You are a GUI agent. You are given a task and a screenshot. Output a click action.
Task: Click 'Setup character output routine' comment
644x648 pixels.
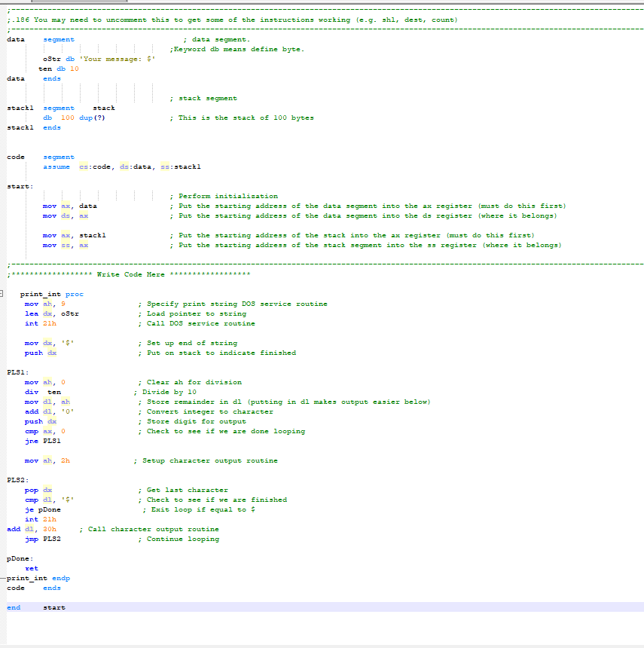[210, 461]
